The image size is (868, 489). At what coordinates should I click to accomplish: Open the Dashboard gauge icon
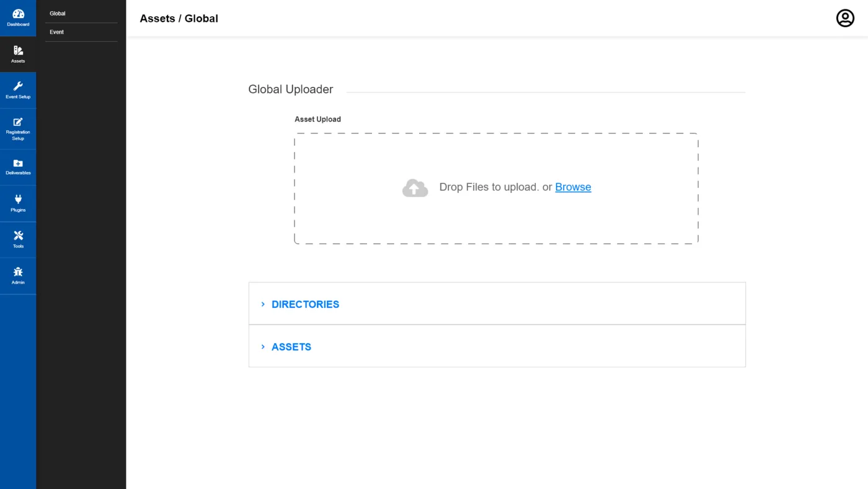18,14
